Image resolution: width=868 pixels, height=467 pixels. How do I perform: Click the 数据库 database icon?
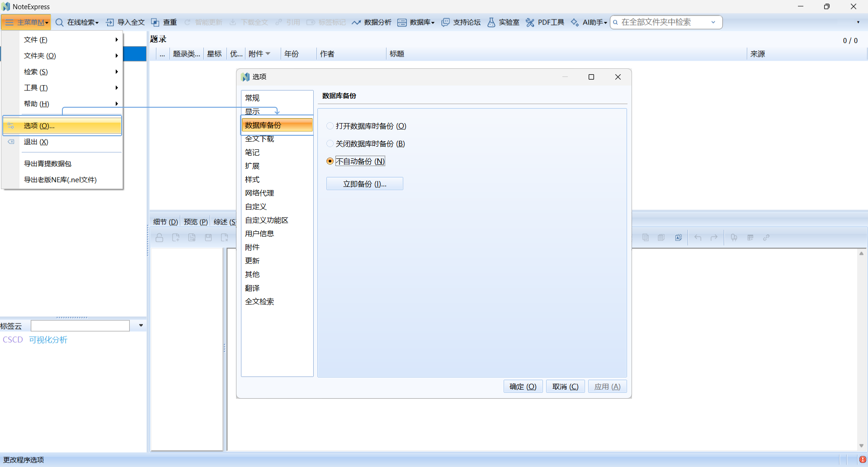402,22
